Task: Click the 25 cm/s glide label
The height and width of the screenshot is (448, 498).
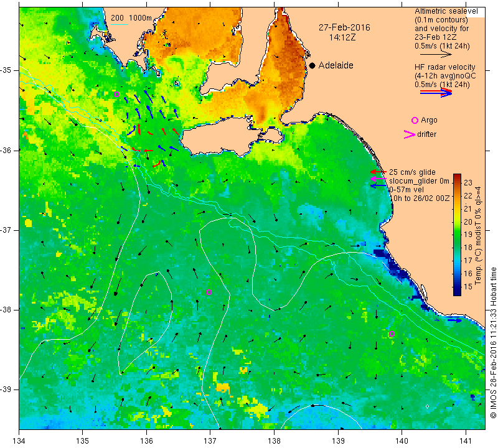Action: [412, 172]
